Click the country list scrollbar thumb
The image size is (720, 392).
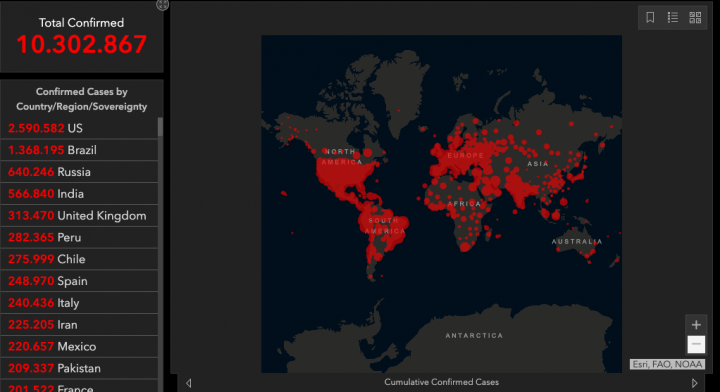coord(160,127)
